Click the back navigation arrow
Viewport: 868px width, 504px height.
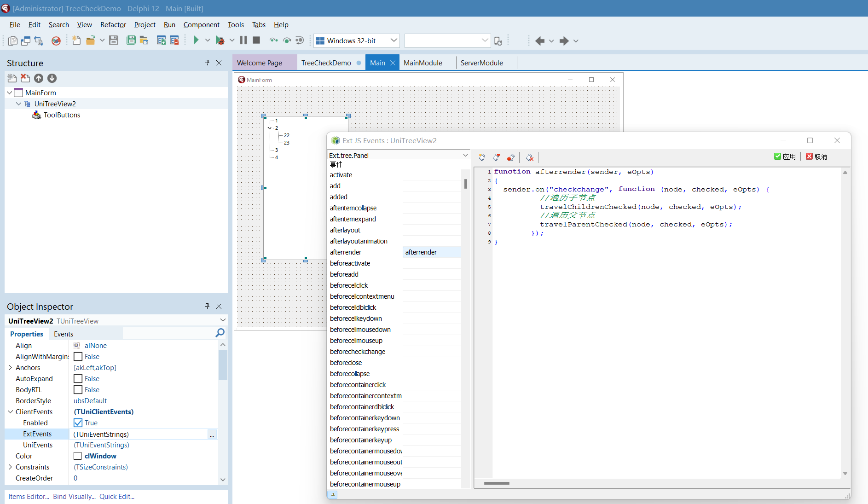tap(540, 41)
